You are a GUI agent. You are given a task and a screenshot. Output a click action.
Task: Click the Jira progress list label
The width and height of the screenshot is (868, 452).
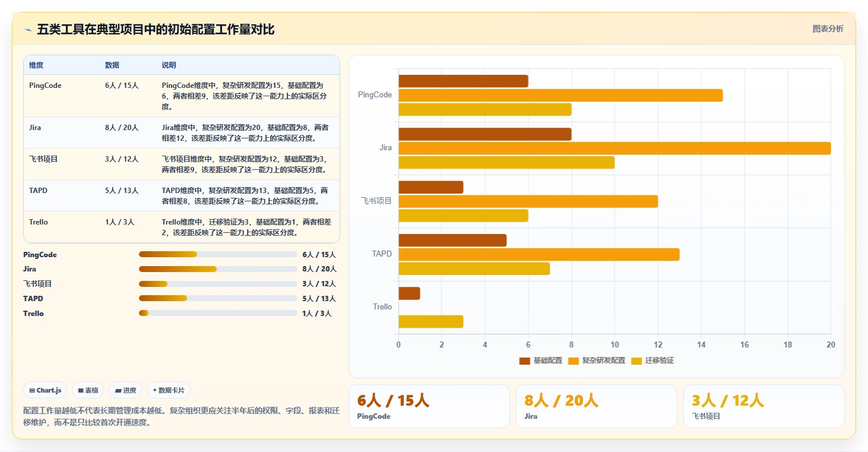[x=30, y=269]
